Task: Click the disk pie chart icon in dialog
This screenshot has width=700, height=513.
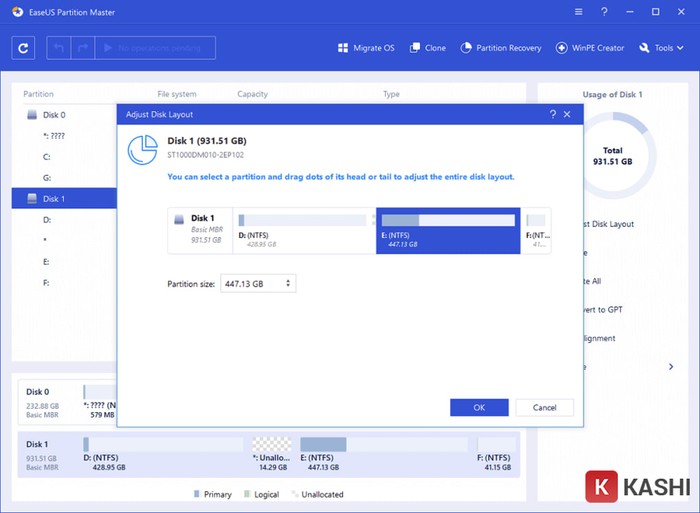Action: tap(142, 150)
